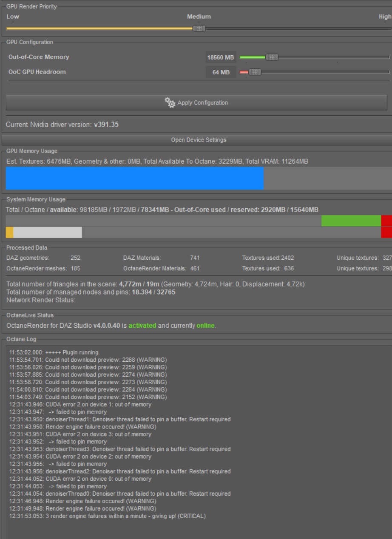Click log line CUDA error 2 on device 3
Viewport: 392px width, 539px height.
(80, 434)
